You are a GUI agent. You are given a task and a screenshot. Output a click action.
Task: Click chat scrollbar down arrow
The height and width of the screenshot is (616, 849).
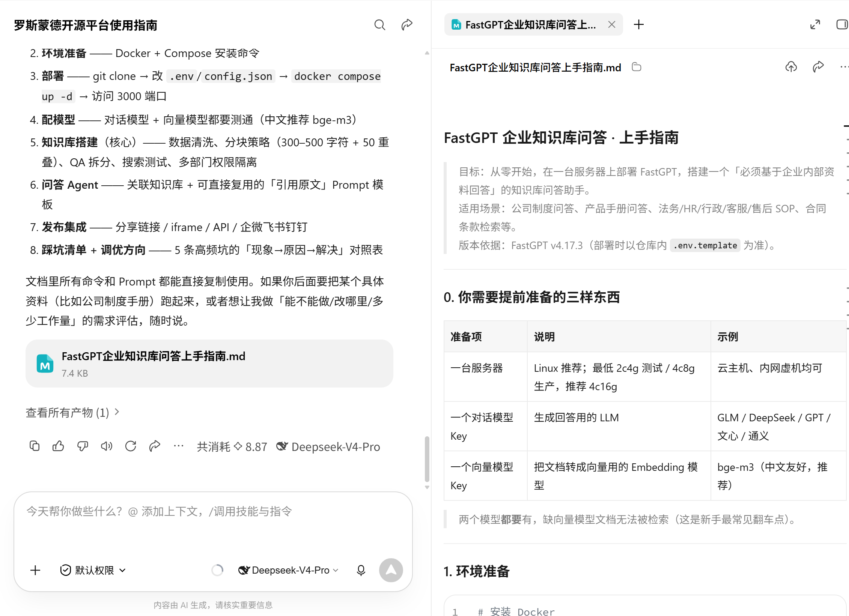[427, 487]
